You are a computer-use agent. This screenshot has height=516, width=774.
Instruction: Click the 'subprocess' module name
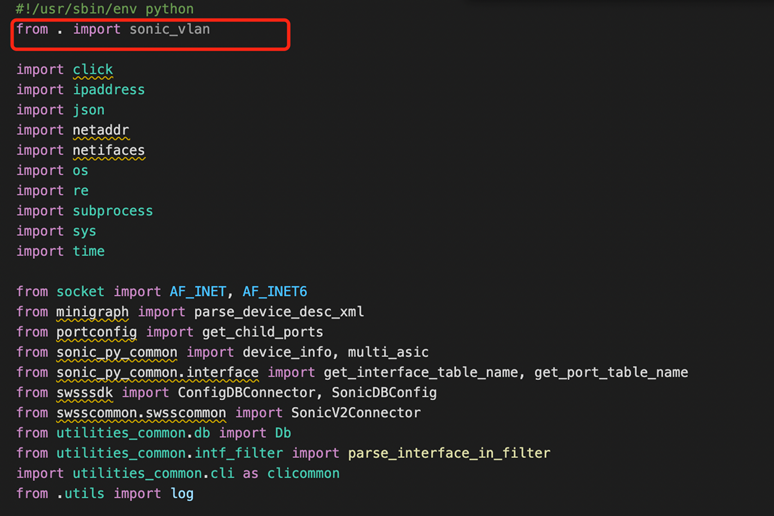coord(113,211)
